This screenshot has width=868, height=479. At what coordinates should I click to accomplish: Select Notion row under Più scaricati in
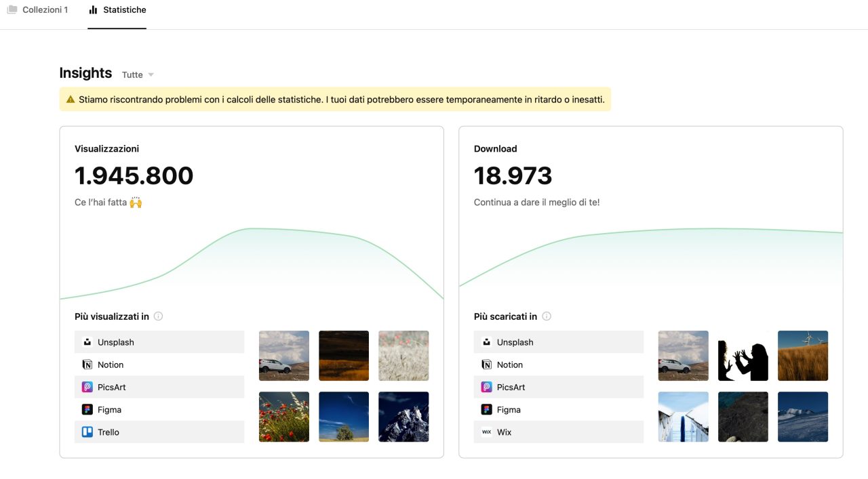559,365
